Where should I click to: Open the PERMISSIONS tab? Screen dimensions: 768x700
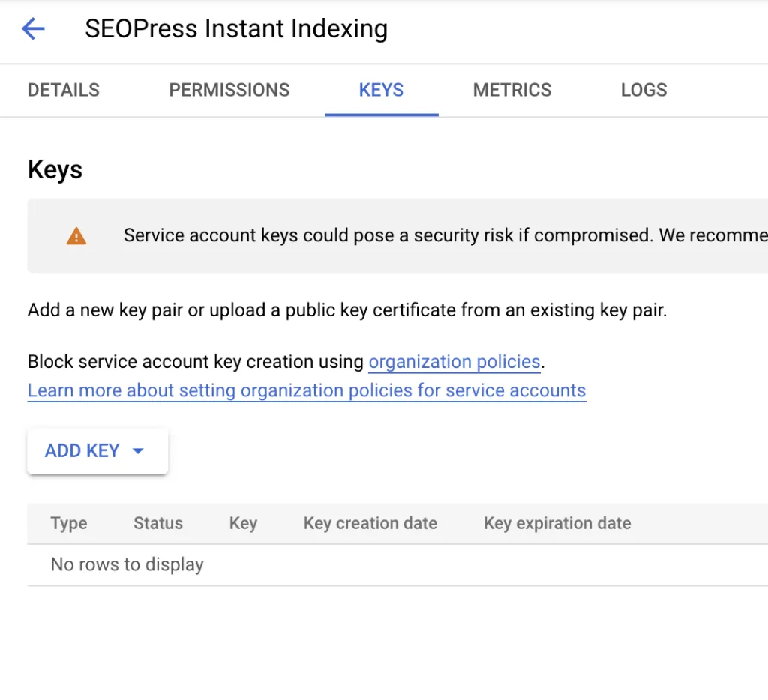coord(229,90)
